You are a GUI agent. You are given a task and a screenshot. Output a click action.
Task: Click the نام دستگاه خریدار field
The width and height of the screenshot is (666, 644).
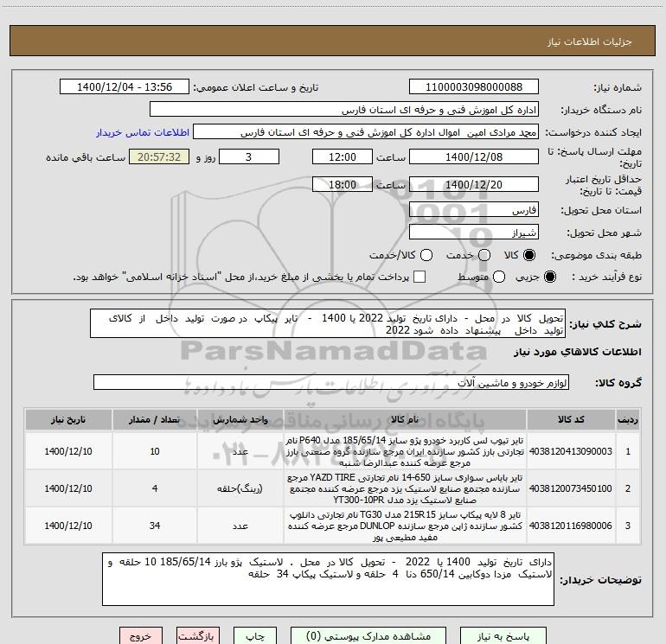(x=344, y=110)
